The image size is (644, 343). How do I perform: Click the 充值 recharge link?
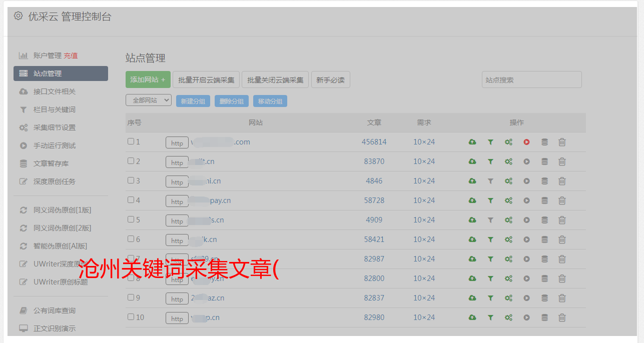point(71,55)
